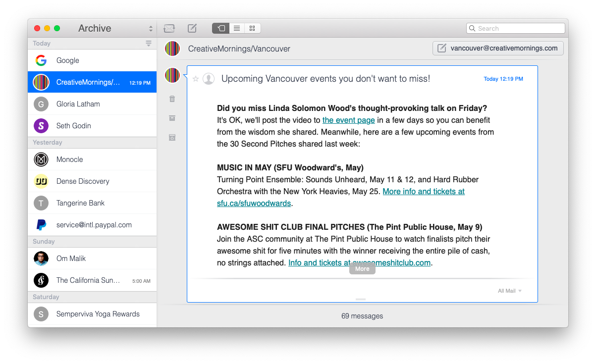Image resolution: width=596 pixels, height=364 pixels.
Task: Click The California Sun logo avatar
Action: click(41, 280)
